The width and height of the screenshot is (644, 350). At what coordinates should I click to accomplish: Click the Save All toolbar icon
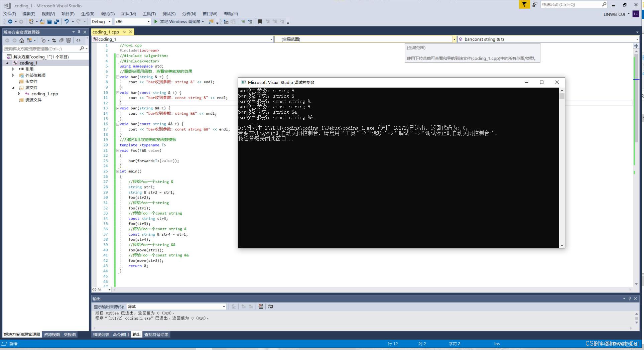coord(56,21)
